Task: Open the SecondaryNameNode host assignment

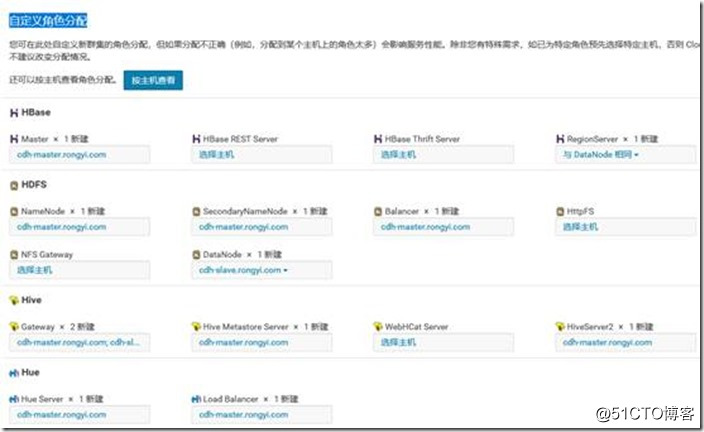Action: [262, 227]
